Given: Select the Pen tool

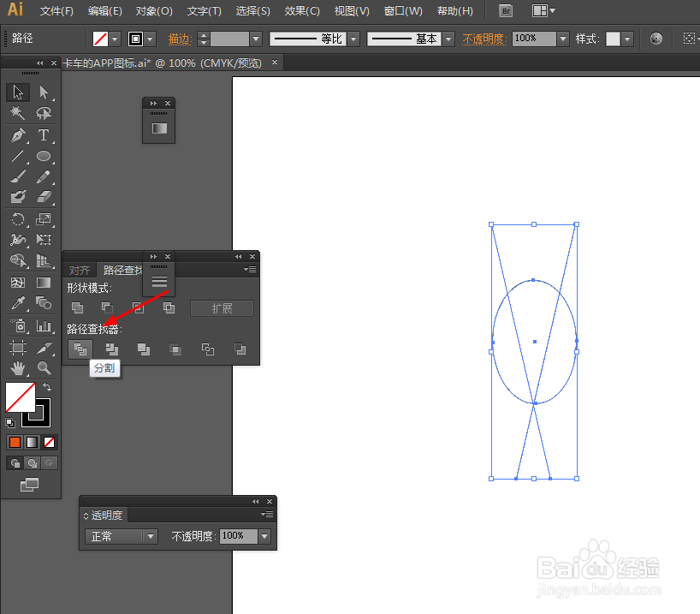Looking at the screenshot, I should 18,135.
